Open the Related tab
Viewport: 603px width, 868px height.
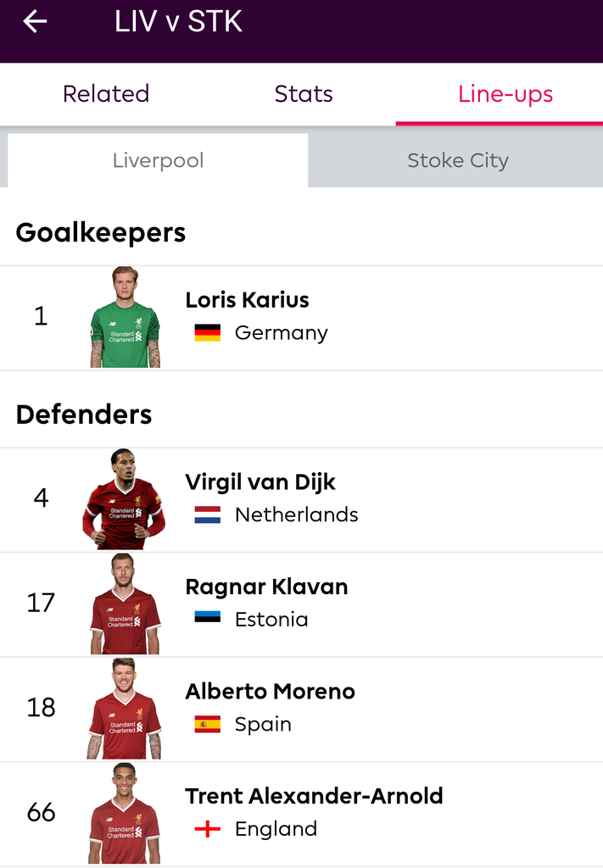106,93
